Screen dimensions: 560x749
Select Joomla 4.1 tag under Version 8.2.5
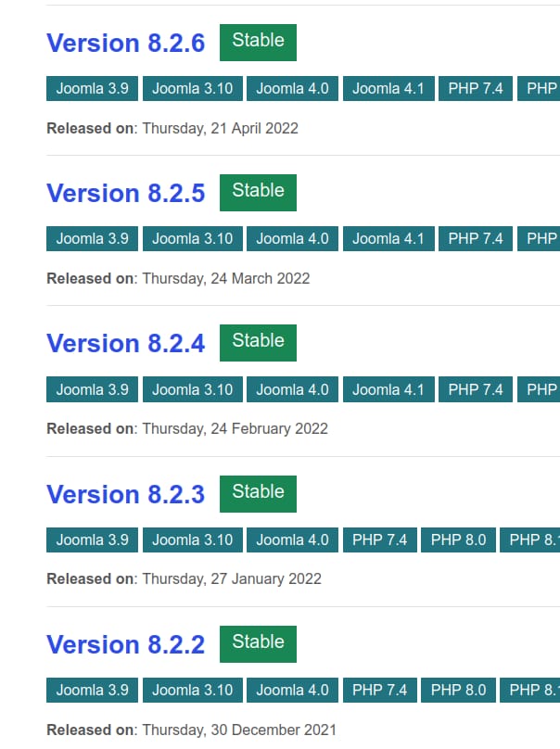pyautogui.click(x=388, y=238)
